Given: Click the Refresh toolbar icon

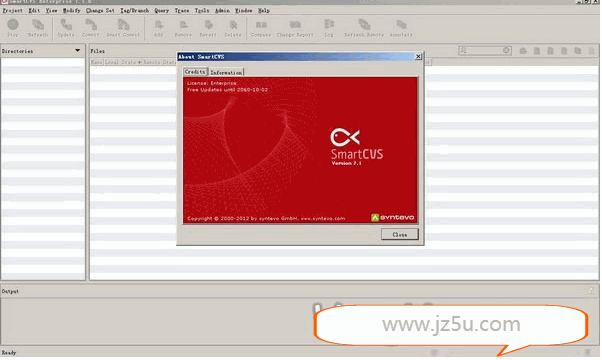Looking at the screenshot, I should click(x=38, y=28).
